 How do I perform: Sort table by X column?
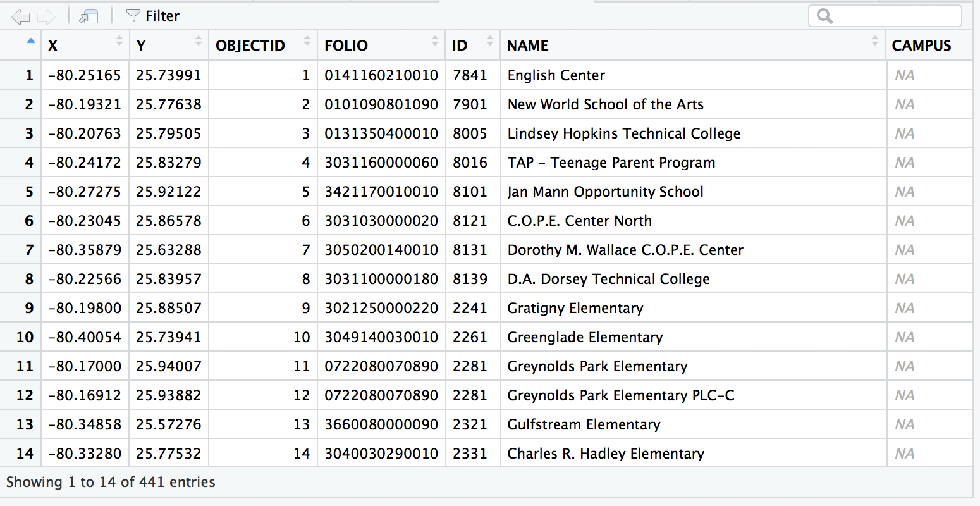pyautogui.click(x=85, y=46)
